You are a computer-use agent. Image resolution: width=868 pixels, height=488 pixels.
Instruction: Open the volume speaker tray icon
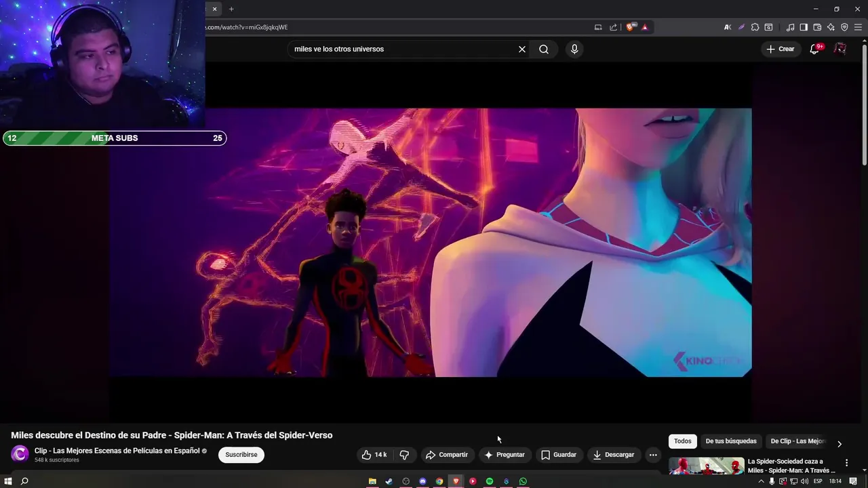[804, 481]
